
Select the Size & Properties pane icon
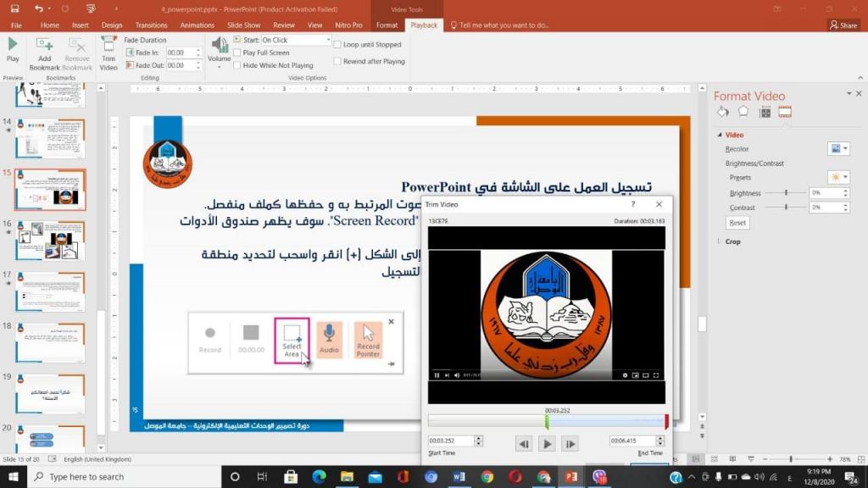pos(765,112)
